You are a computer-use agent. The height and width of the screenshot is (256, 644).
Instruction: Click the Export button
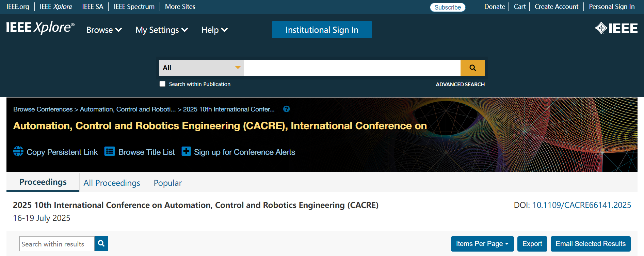pos(532,244)
